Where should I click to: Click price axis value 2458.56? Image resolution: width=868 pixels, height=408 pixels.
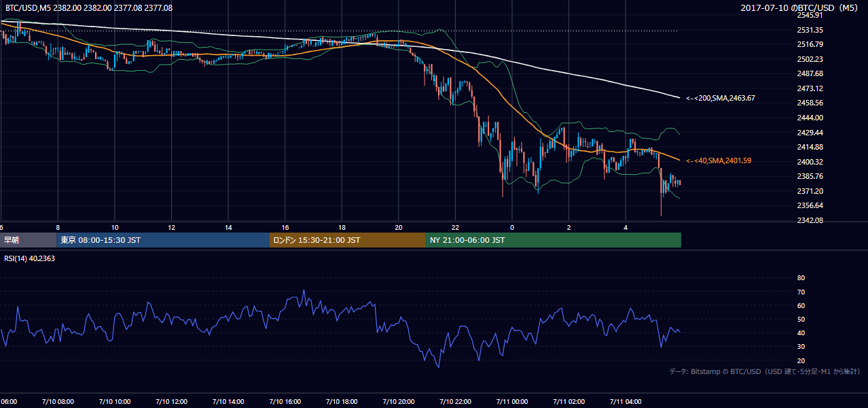pos(810,103)
